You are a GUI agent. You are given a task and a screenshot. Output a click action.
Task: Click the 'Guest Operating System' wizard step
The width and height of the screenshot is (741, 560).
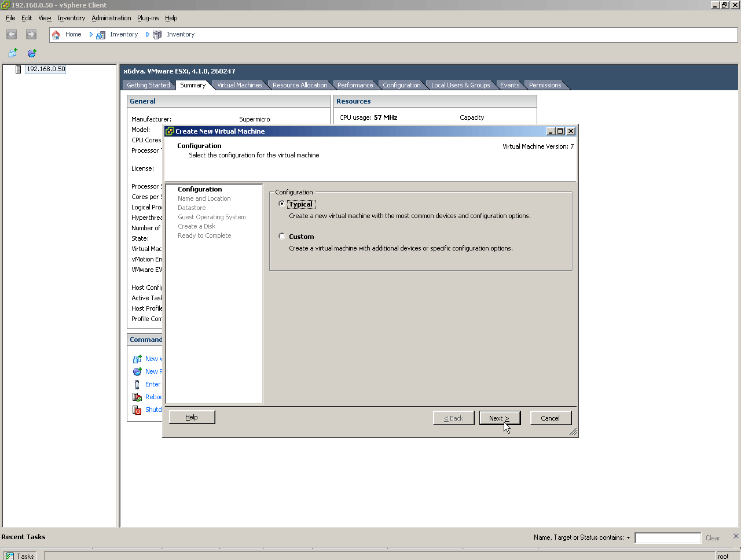(211, 217)
